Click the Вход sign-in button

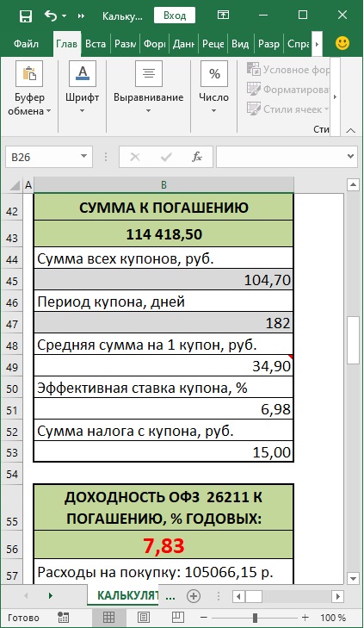tap(175, 16)
